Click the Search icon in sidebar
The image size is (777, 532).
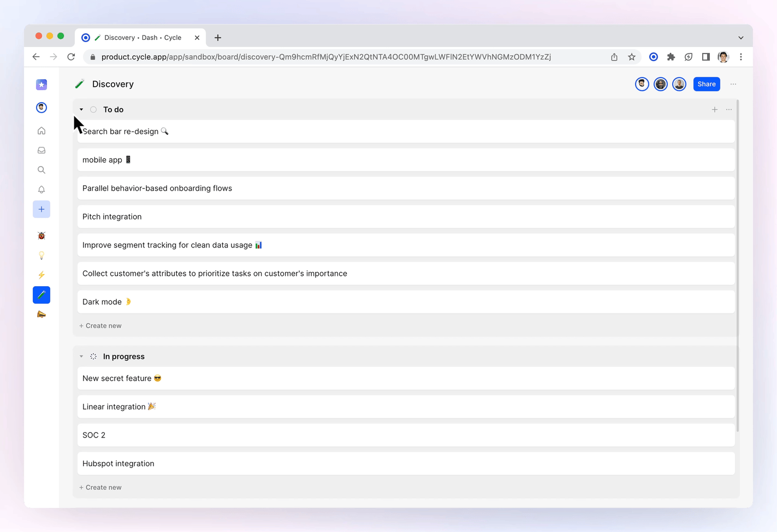(41, 170)
